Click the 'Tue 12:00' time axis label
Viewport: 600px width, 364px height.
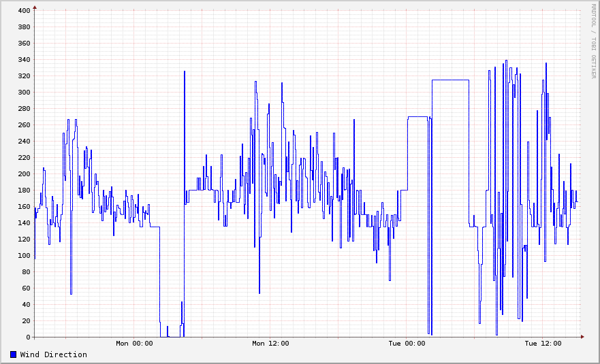coord(543,344)
